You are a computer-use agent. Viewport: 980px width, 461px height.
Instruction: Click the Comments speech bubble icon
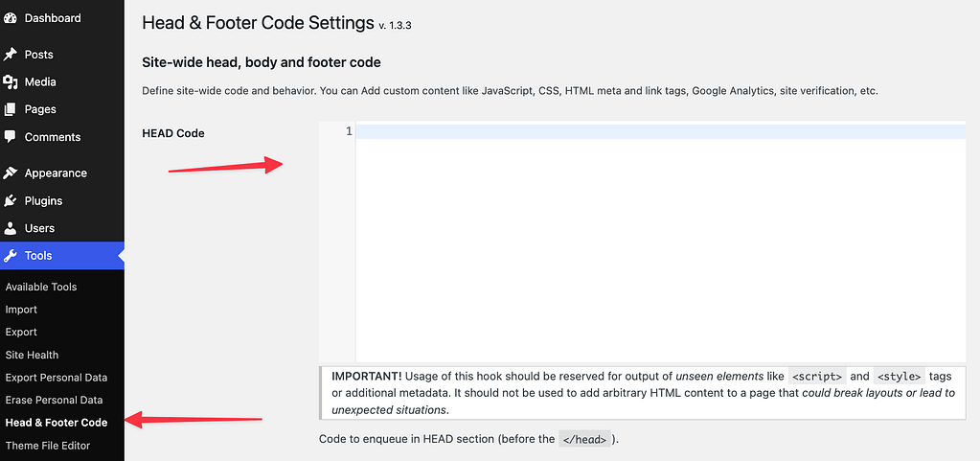[x=10, y=137]
